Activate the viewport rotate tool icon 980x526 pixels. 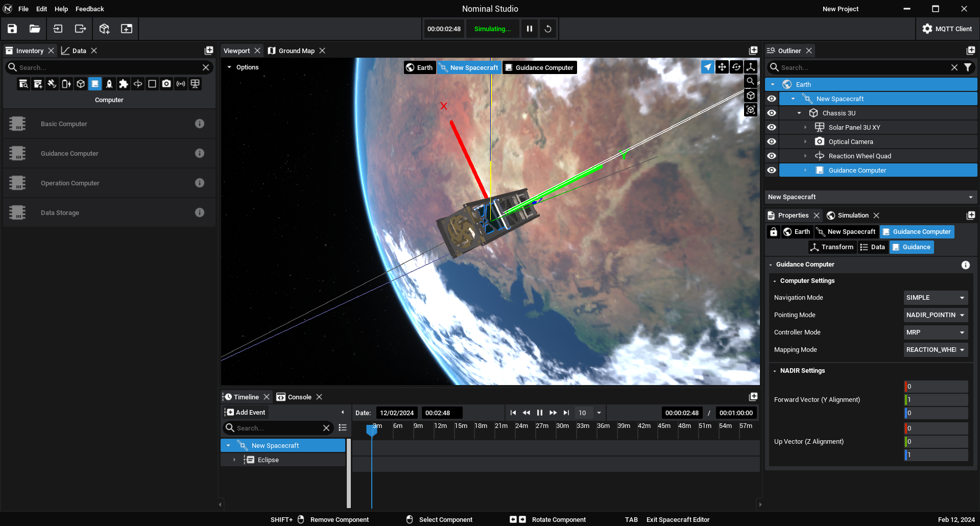pyautogui.click(x=736, y=67)
